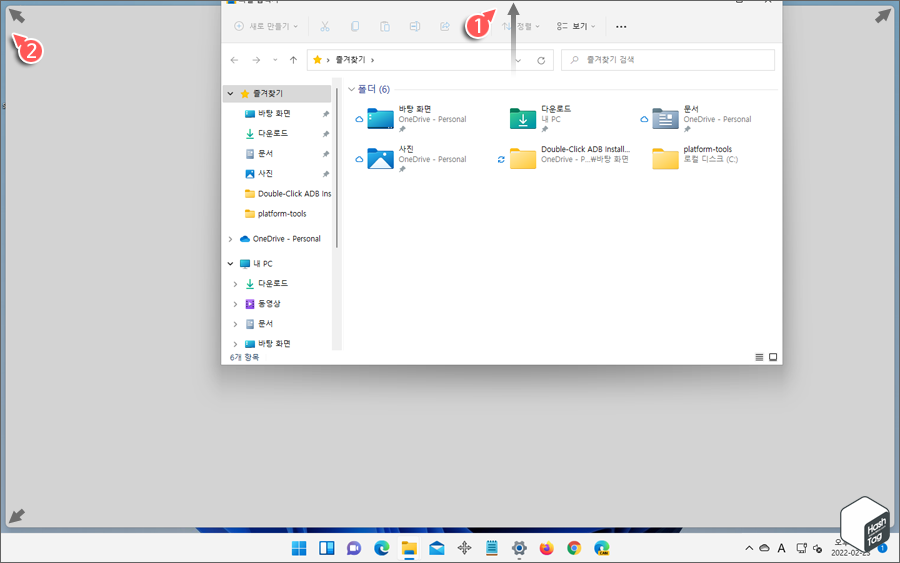The image size is (900, 563).
Task: Click the '6개 항목' status bar text
Action: click(x=245, y=357)
